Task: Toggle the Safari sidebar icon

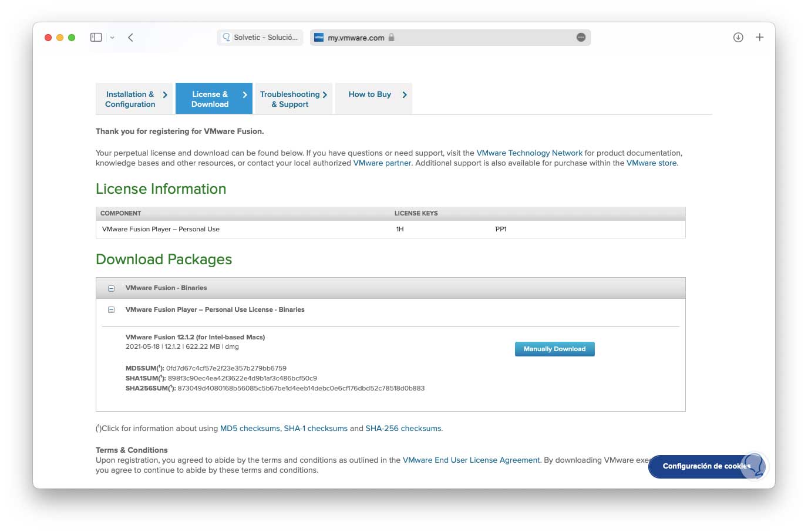Action: click(x=96, y=37)
